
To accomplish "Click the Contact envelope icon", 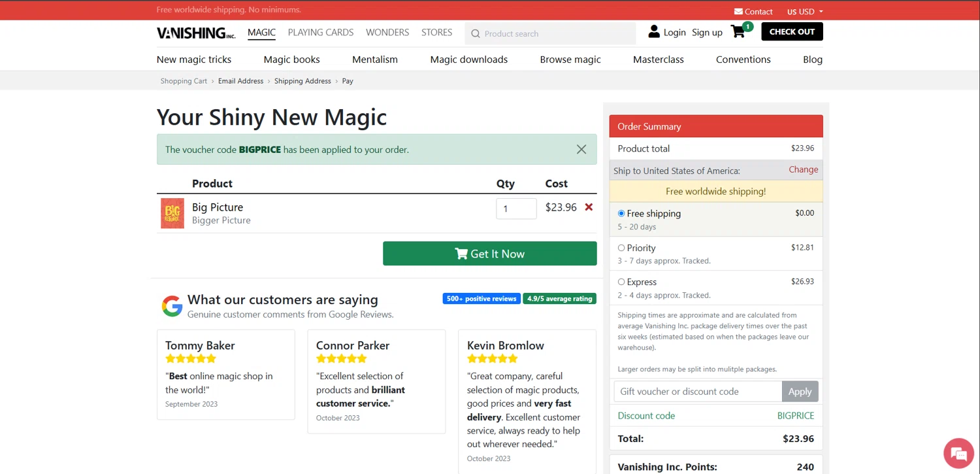I will pyautogui.click(x=738, y=11).
